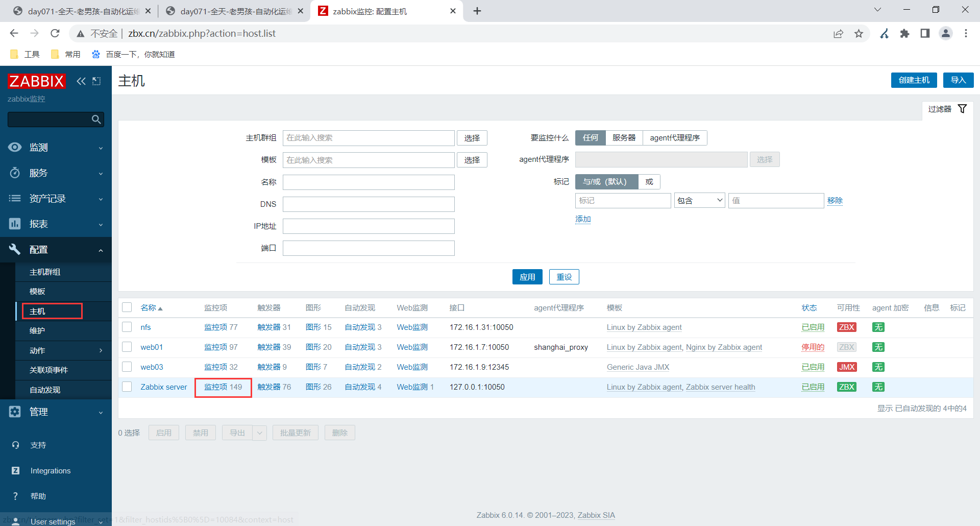Select agent代理程序 monitoring option
980x526 pixels.
point(675,138)
